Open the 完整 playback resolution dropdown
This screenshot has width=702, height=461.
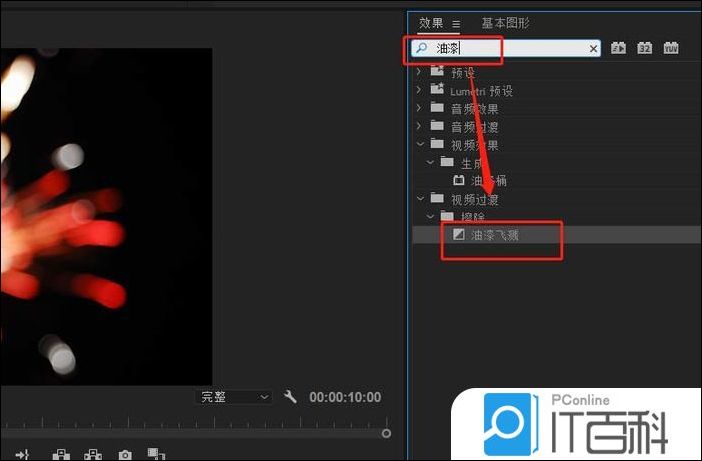[x=233, y=397]
